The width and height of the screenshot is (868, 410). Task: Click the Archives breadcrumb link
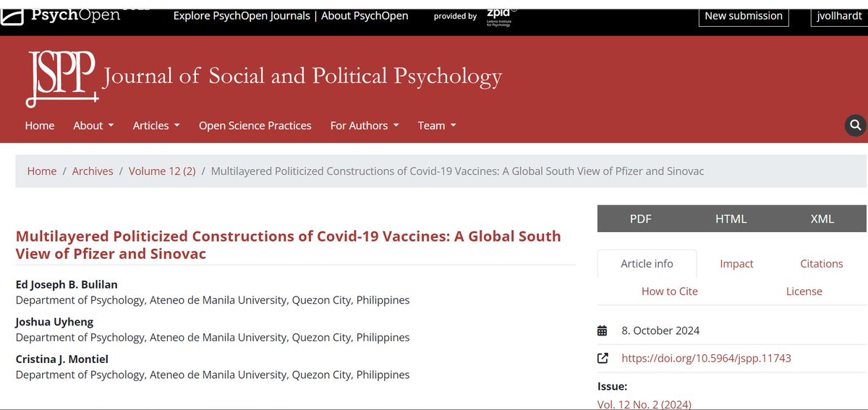tap(93, 171)
